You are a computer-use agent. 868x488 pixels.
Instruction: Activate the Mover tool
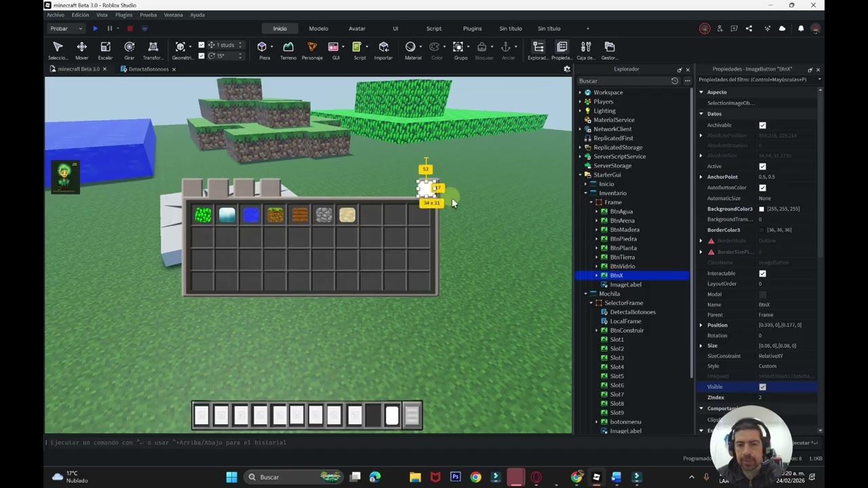pos(81,50)
